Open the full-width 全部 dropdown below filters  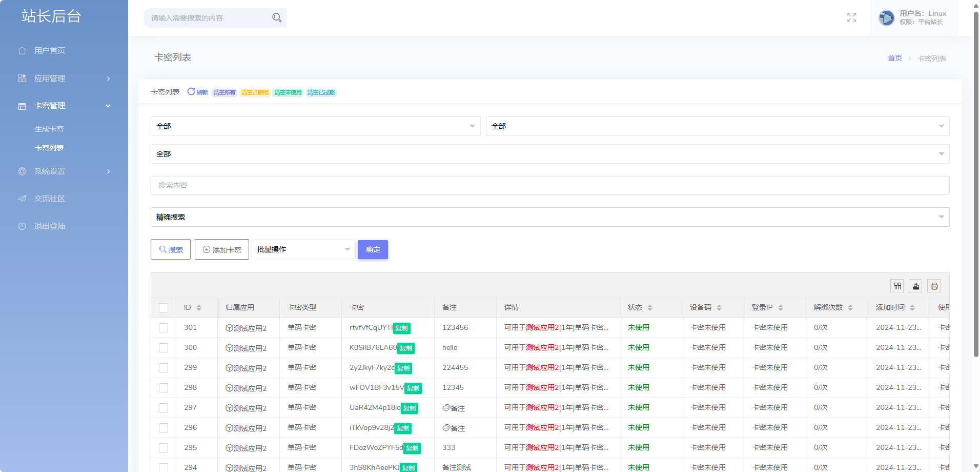coord(550,154)
